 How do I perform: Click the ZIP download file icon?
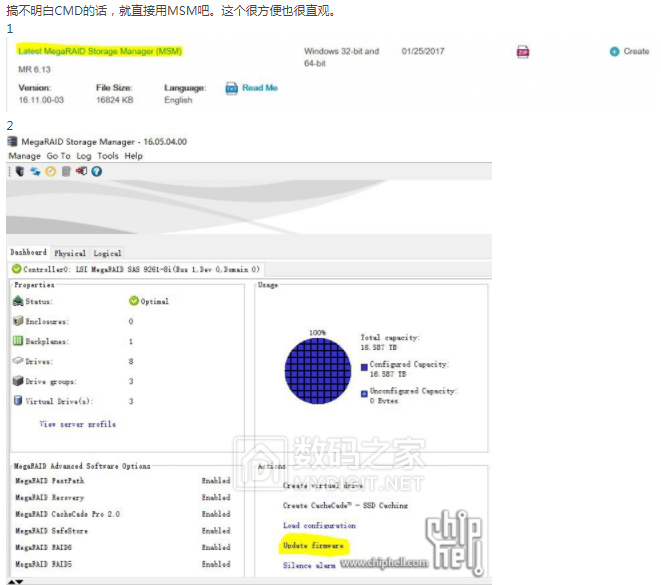point(523,52)
